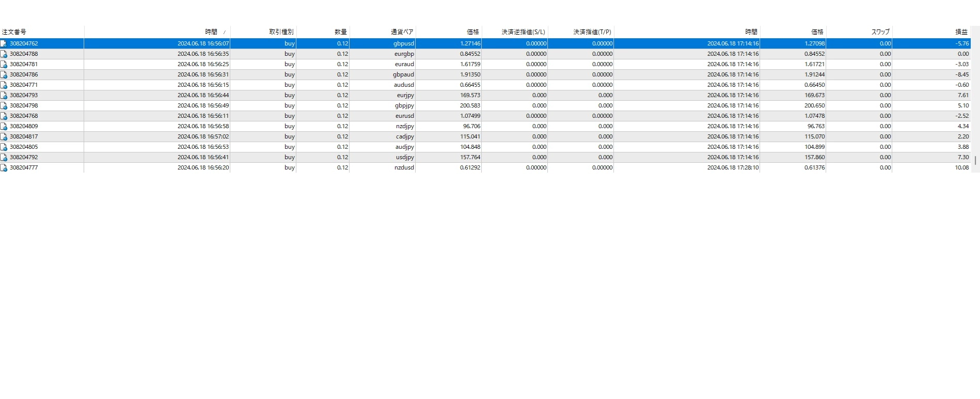Screen dimensions: 980x399
Task: Click the 通貨ペア column header
Action: [x=402, y=32]
